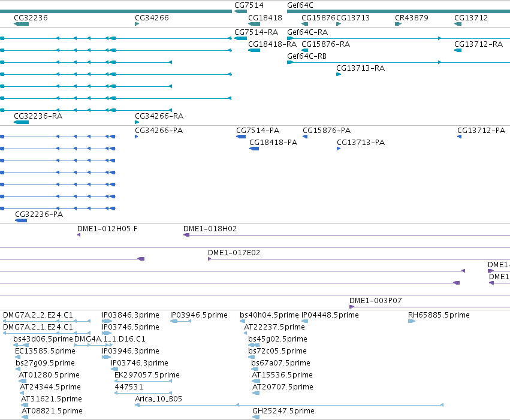Click the bs45g02.5prime label
This screenshot has height=420, width=510.
pyautogui.click(x=277, y=339)
